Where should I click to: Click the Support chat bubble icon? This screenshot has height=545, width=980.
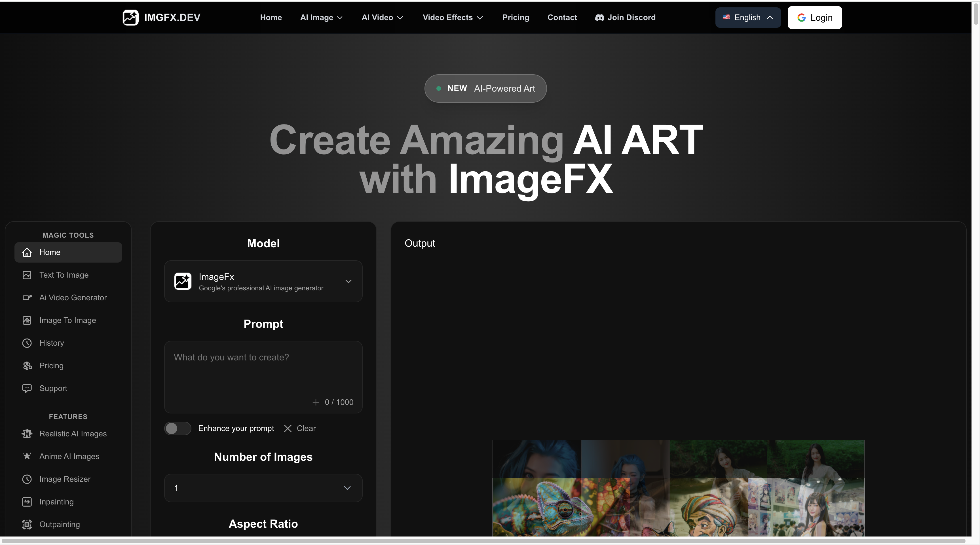(x=27, y=388)
